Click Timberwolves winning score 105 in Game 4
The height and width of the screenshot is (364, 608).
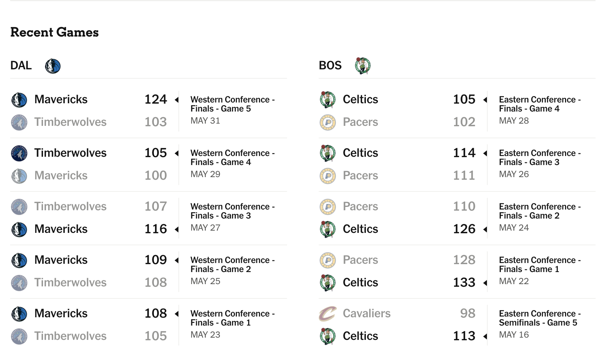(156, 153)
